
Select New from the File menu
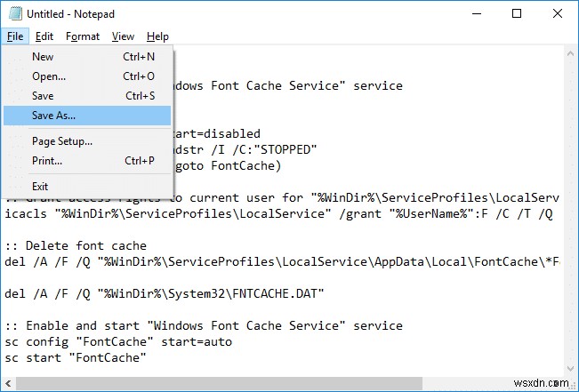(x=43, y=57)
